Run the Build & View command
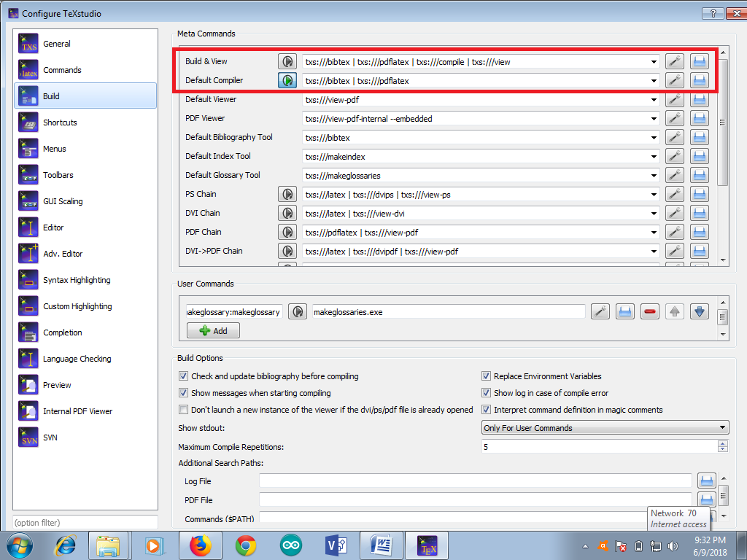 click(287, 61)
